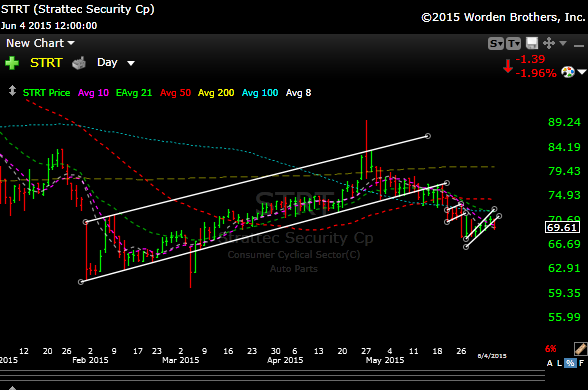Click the floppy disk save chart icon

point(532,44)
